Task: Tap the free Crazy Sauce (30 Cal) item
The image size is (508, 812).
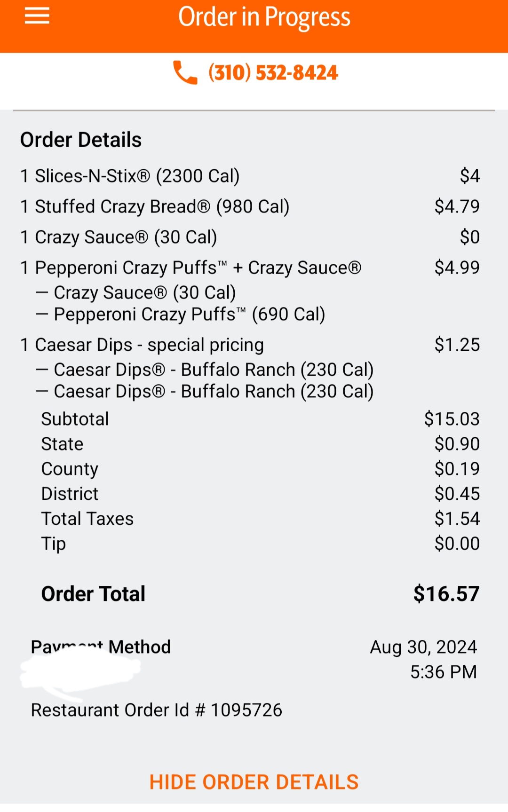Action: coord(119,237)
